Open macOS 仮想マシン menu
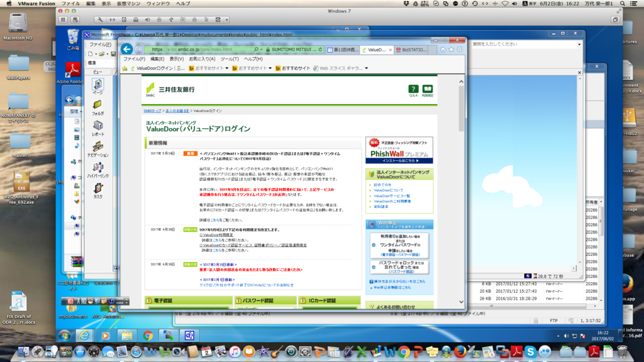 [x=128, y=4]
